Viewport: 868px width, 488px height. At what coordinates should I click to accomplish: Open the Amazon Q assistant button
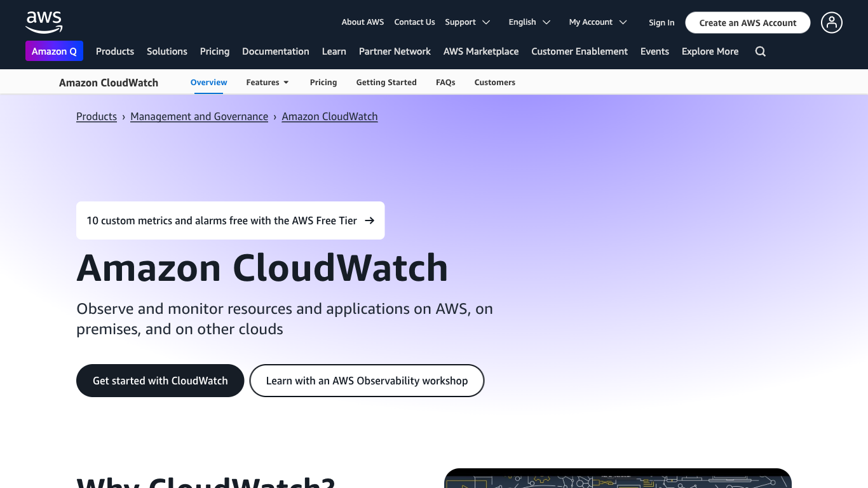(54, 51)
